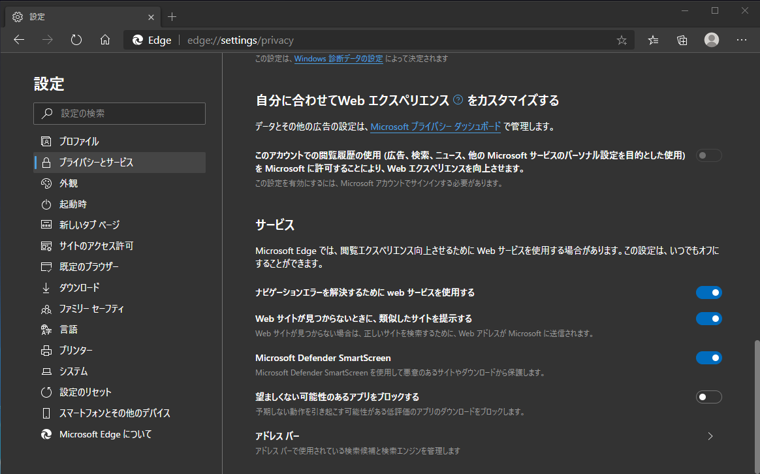The width and height of the screenshot is (760, 474).
Task: Click the プロファイル sidebar icon
Action: (46, 142)
